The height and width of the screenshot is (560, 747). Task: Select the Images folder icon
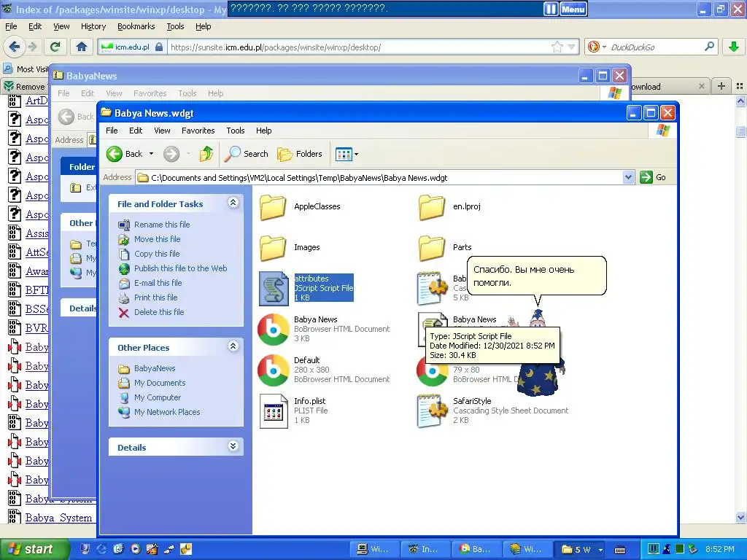click(x=273, y=248)
